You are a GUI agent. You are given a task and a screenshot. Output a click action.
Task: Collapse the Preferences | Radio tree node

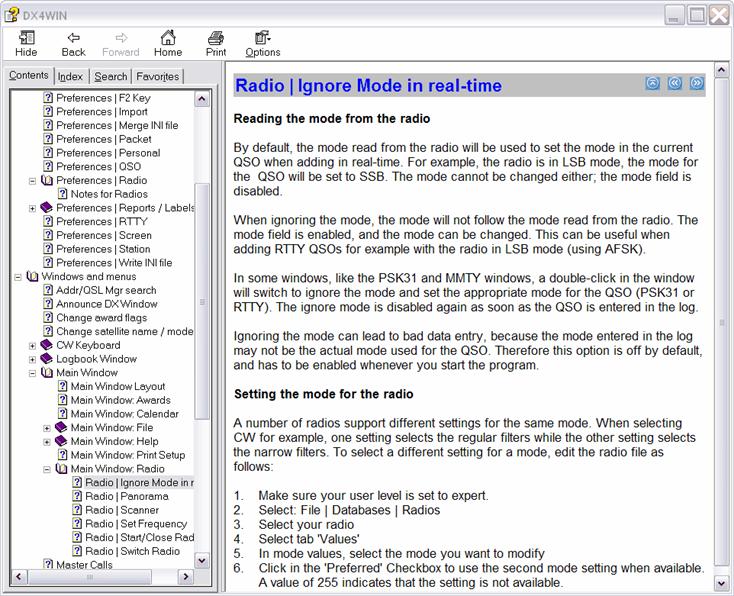click(x=32, y=181)
